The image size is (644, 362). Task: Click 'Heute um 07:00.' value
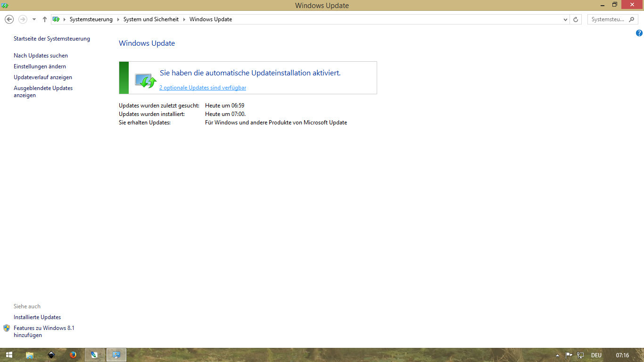click(225, 114)
